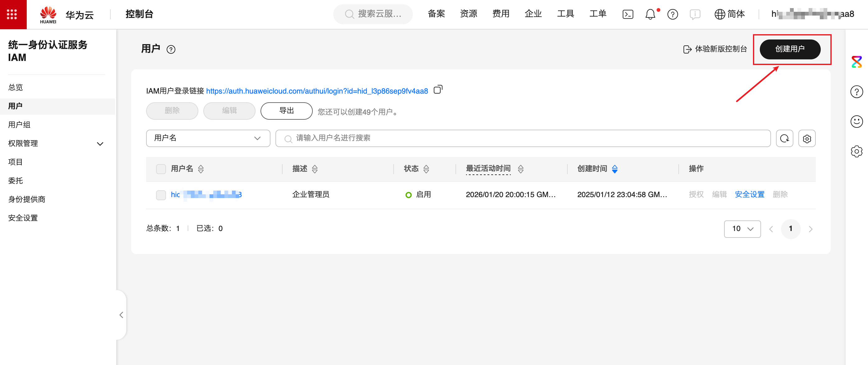
Task: Open table column settings gear
Action: click(807, 139)
